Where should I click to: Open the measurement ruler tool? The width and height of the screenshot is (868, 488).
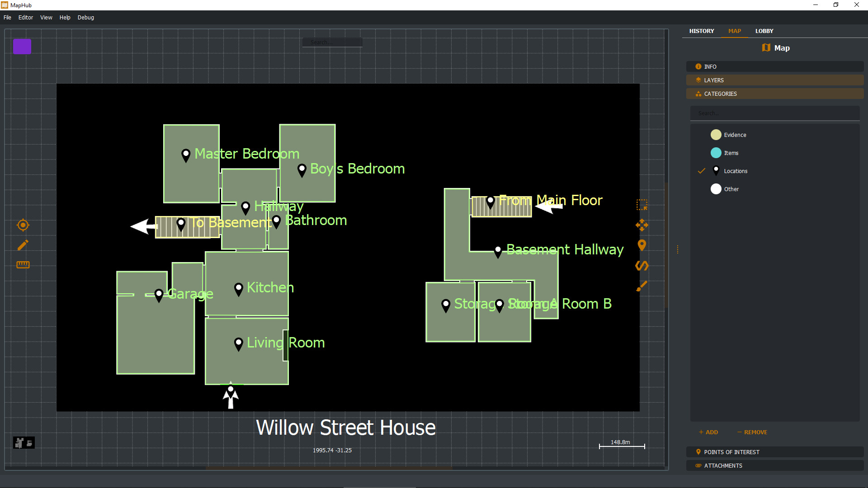click(x=23, y=264)
